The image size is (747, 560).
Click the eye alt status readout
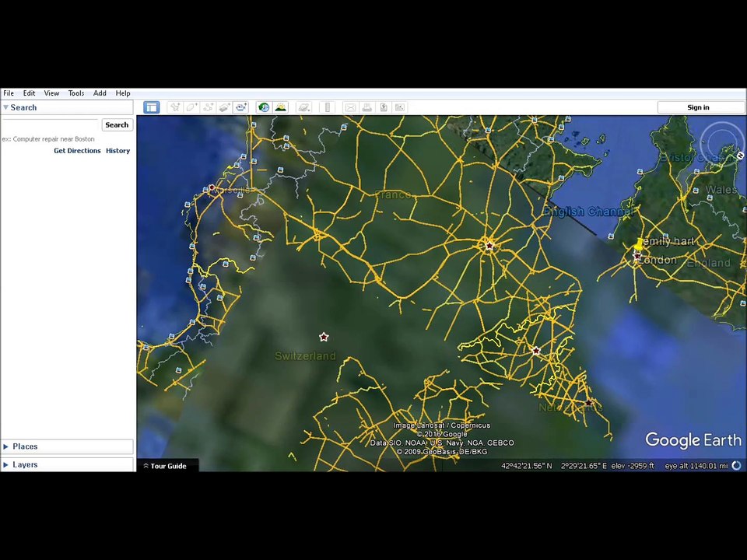point(696,466)
